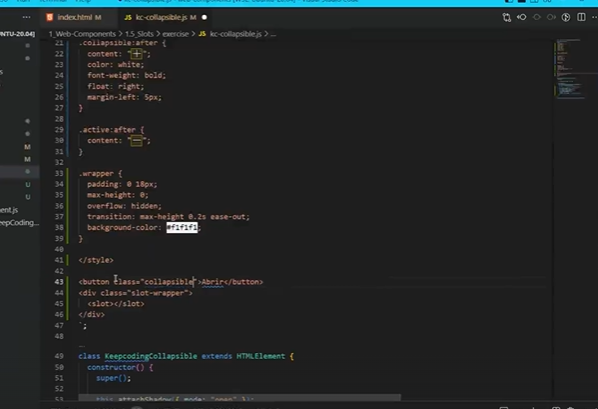Go to next change using the circle-arrow icon
The image size is (598, 409).
coord(551,17)
